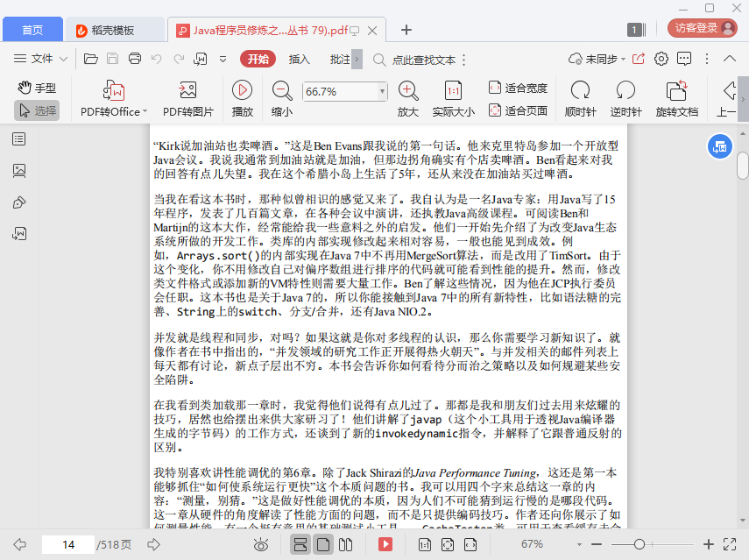Screen dimensions: 749x560
Task: Rotate clockwise with 顺时针
Action: click(x=581, y=99)
